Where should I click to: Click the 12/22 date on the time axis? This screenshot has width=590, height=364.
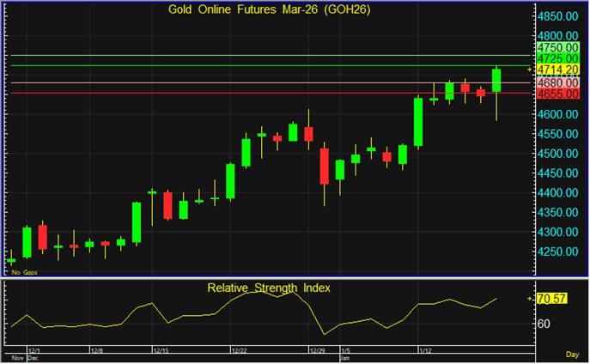pos(239,351)
